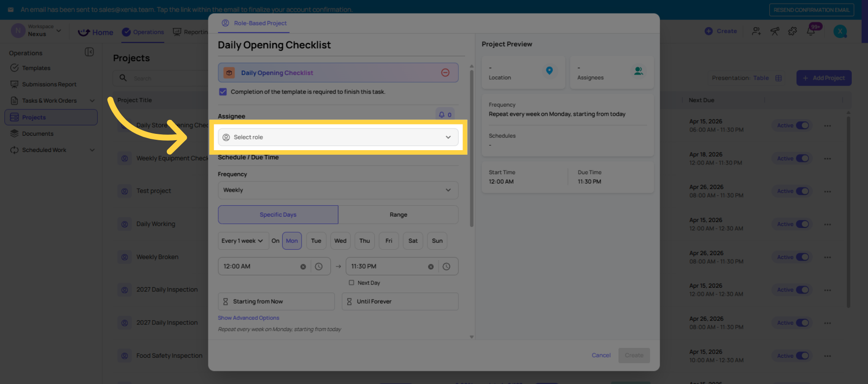Open more options for the Daily Working row
The width and height of the screenshot is (868, 384).
click(x=827, y=225)
